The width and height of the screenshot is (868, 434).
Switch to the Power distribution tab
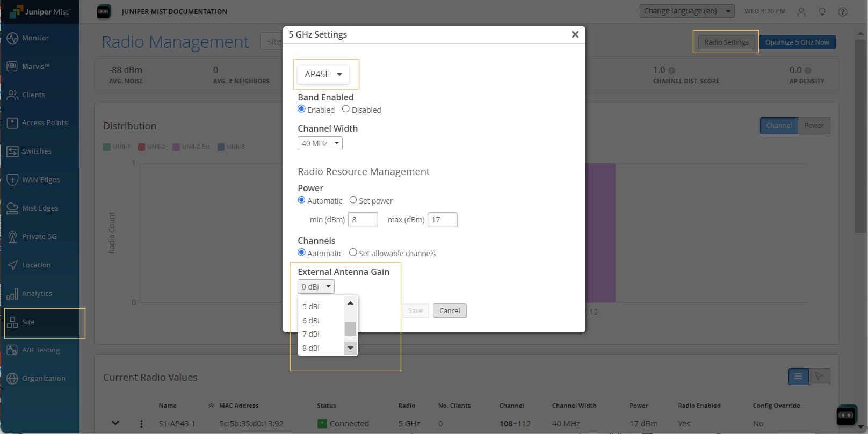click(x=814, y=126)
